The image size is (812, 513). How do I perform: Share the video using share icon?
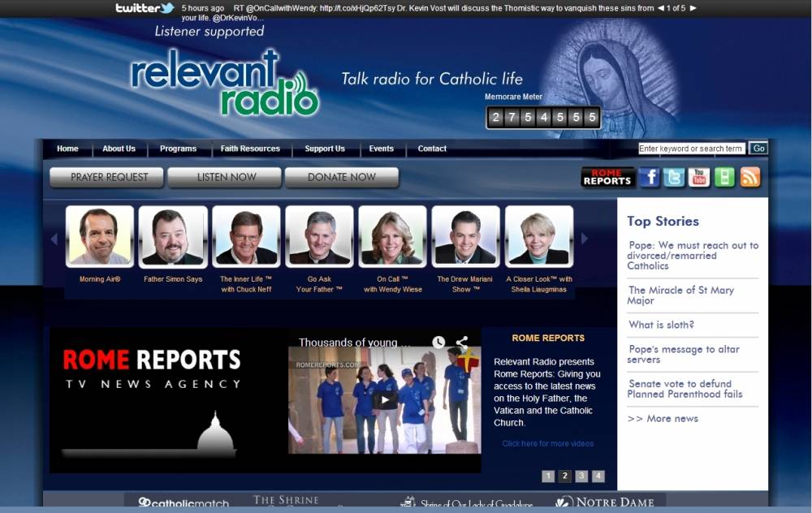pyautogui.click(x=462, y=343)
